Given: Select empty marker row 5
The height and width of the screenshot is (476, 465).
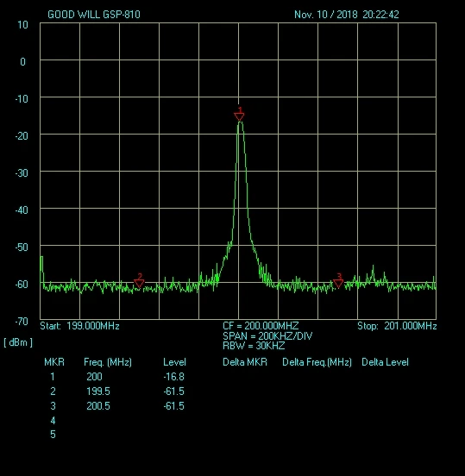Looking at the screenshot, I should pos(53,435).
